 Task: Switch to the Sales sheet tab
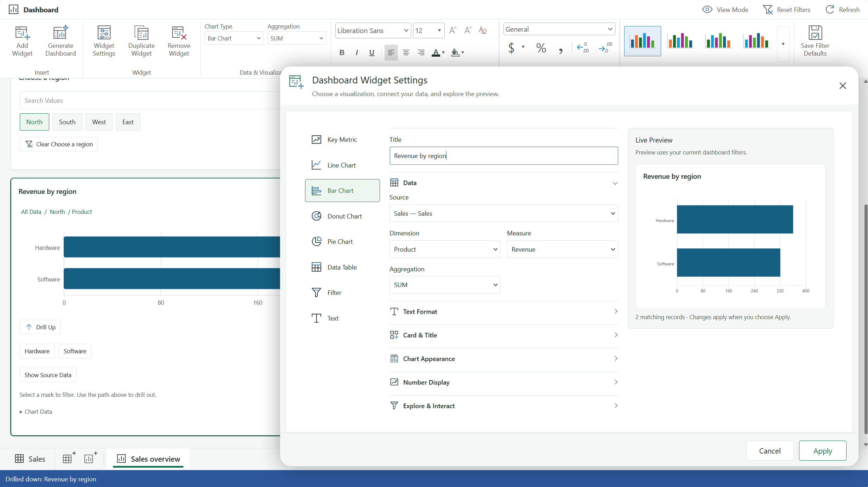[30, 459]
